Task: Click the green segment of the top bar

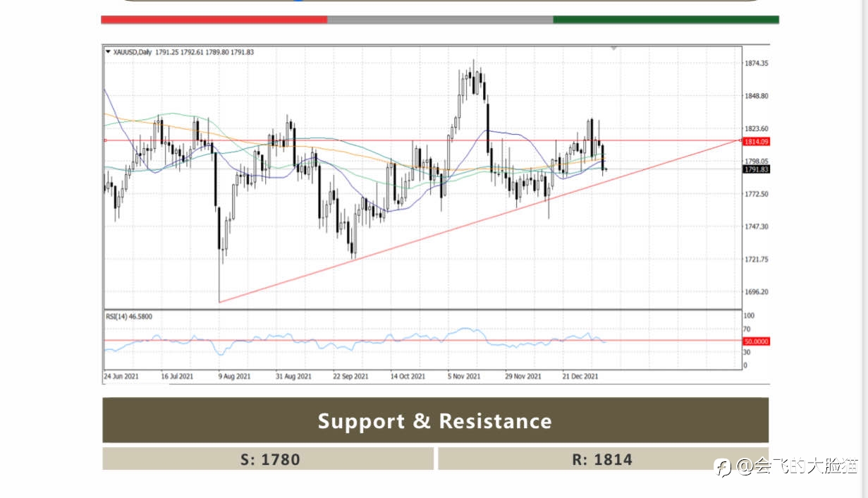Action: 666,20
